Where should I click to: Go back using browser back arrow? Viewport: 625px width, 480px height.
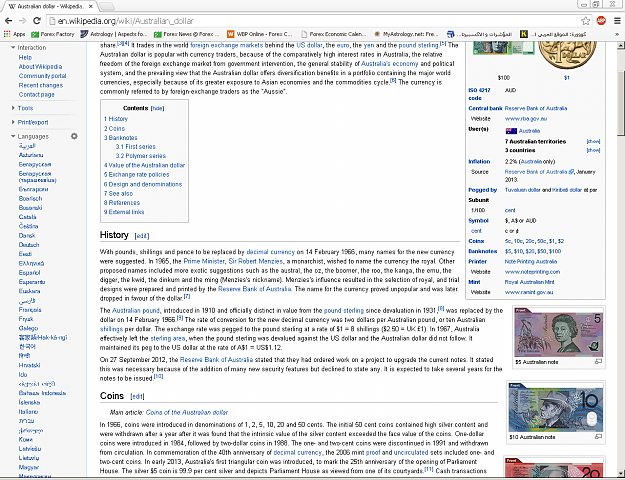(8, 21)
